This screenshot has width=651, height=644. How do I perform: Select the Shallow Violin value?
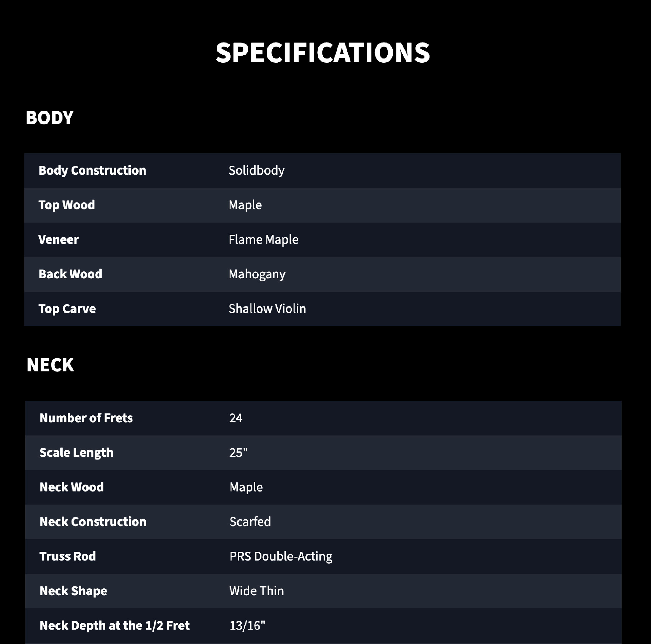coord(267,309)
